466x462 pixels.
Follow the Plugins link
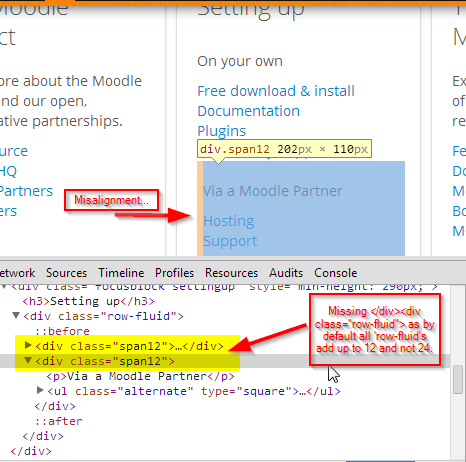click(221, 131)
